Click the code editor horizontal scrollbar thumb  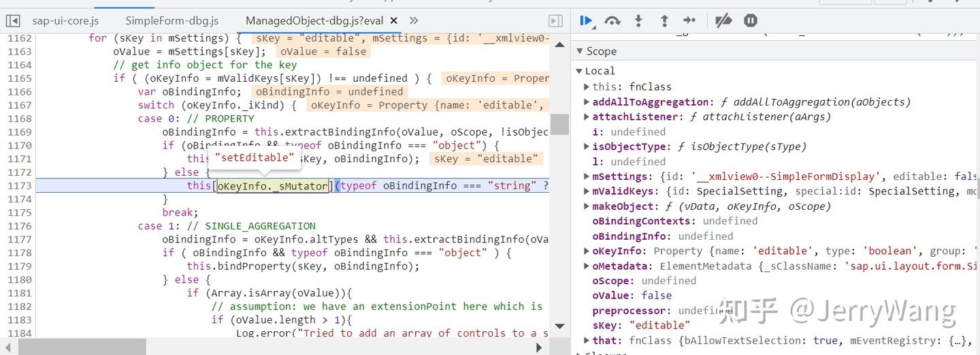tap(82, 347)
